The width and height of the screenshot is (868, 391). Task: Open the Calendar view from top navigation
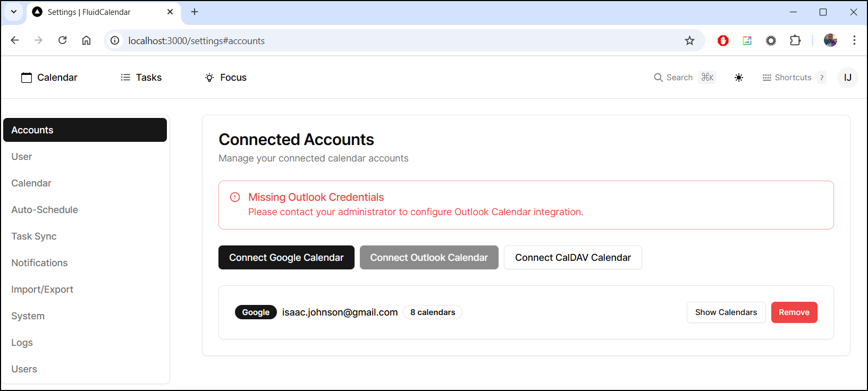click(49, 78)
